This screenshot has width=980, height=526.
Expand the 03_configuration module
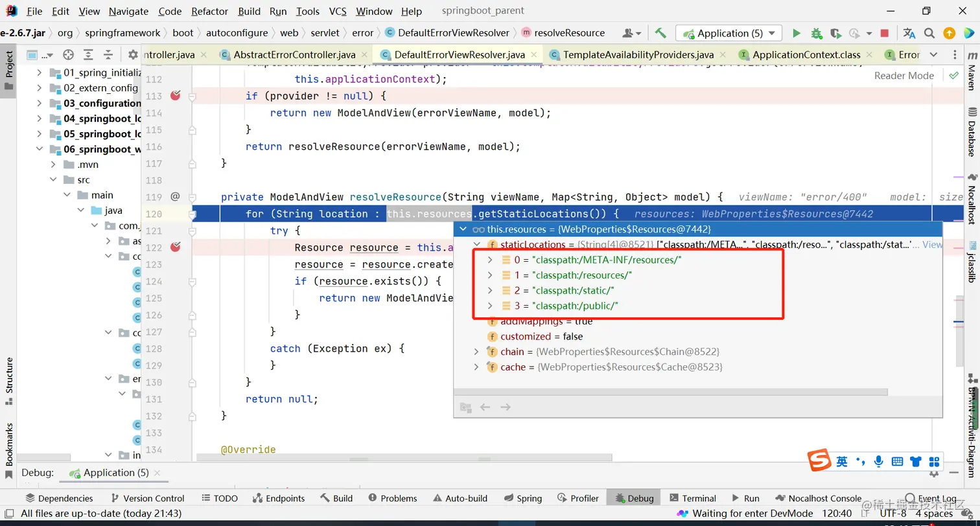point(40,103)
